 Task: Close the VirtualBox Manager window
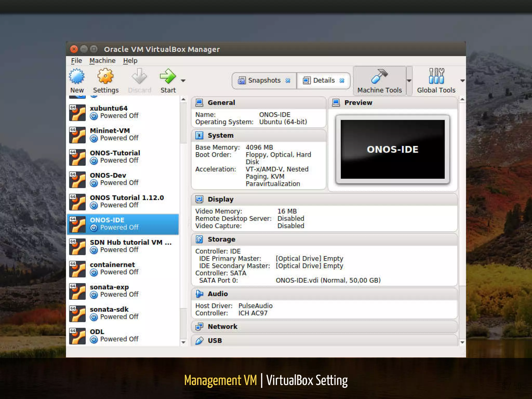74,49
